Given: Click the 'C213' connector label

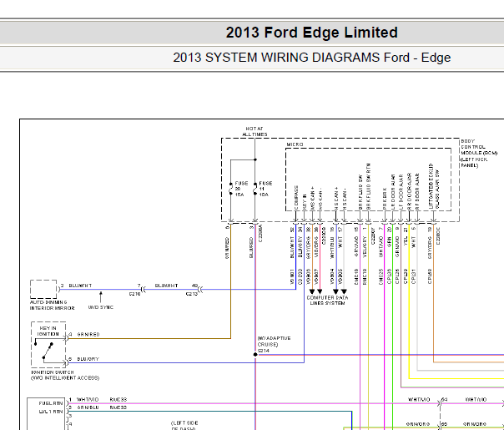Looking at the screenshot, I should [x=192, y=294].
